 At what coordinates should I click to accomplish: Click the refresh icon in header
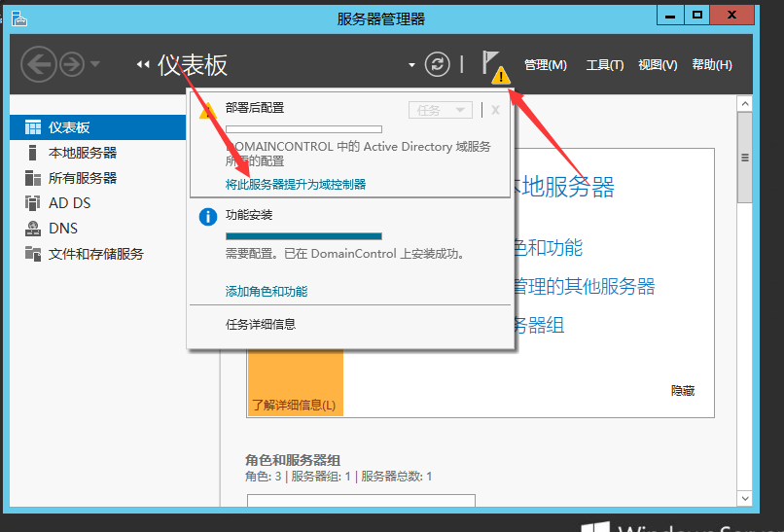pyautogui.click(x=437, y=64)
